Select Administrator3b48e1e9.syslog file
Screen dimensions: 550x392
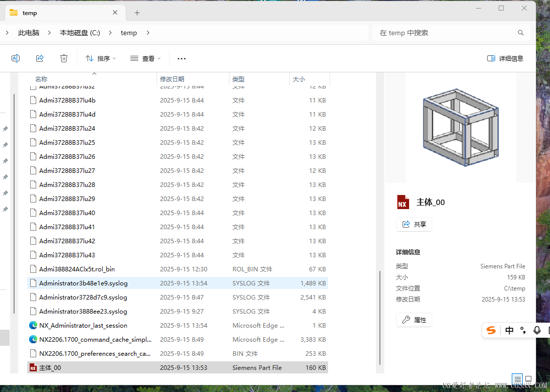(x=178, y=283)
